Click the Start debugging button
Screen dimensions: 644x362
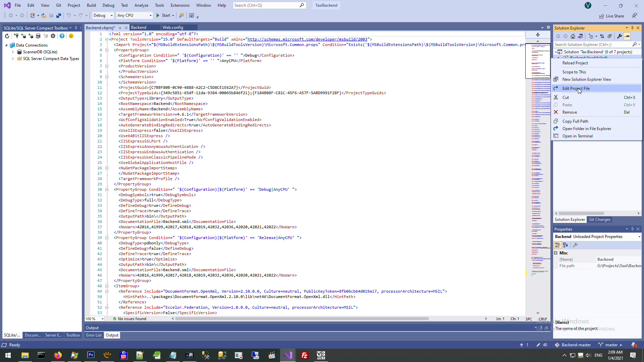tap(163, 15)
